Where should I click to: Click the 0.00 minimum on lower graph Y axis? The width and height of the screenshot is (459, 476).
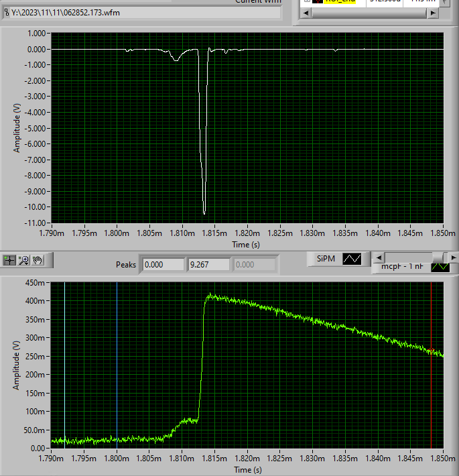[38, 449]
